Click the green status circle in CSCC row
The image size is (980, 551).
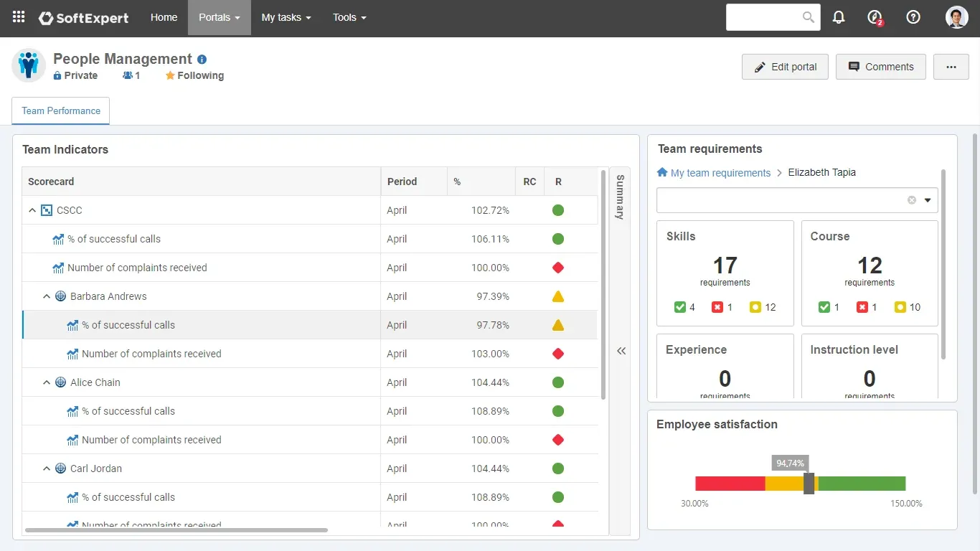[x=558, y=210]
